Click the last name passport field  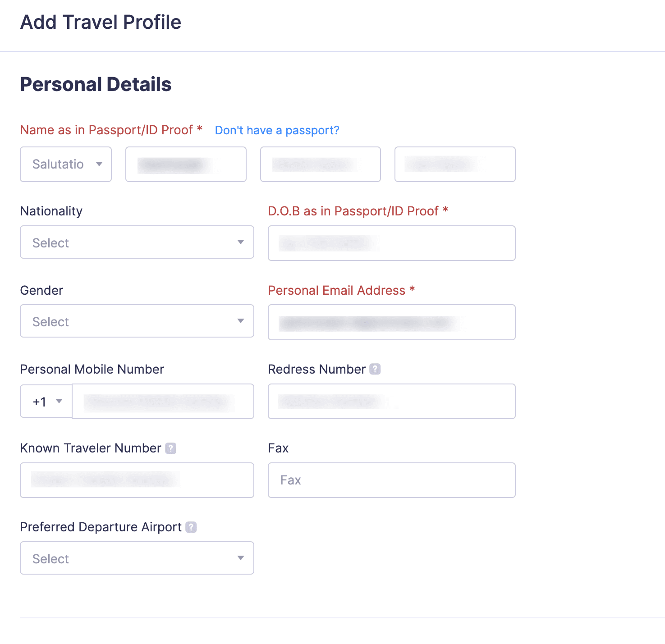click(x=454, y=164)
